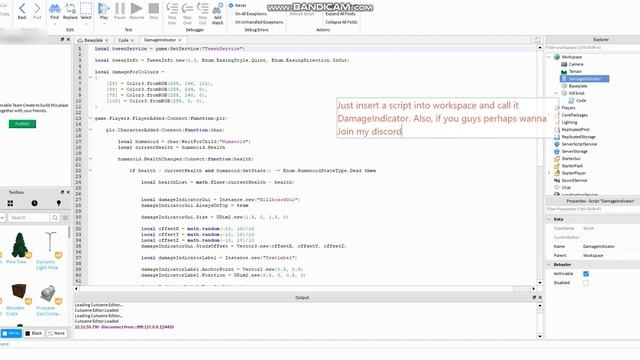Collapse fold at HealthChanged function line
The height and width of the screenshot is (360, 640).
(x=91, y=159)
